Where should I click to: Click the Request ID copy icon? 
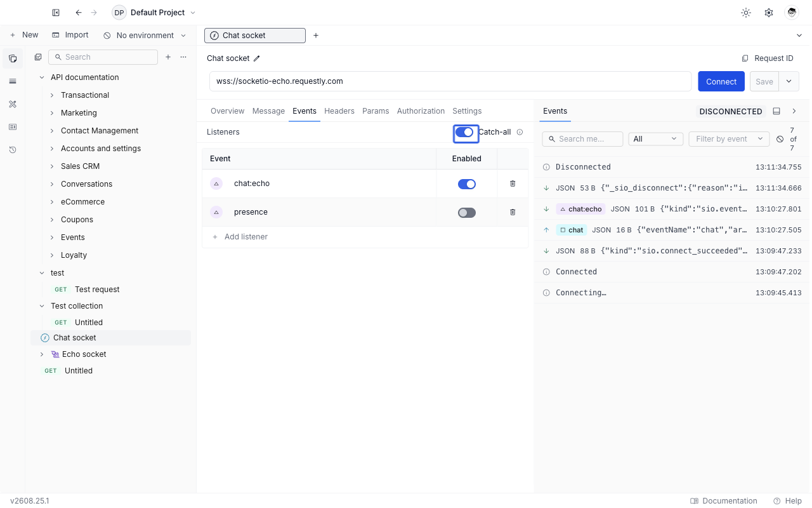745,58
